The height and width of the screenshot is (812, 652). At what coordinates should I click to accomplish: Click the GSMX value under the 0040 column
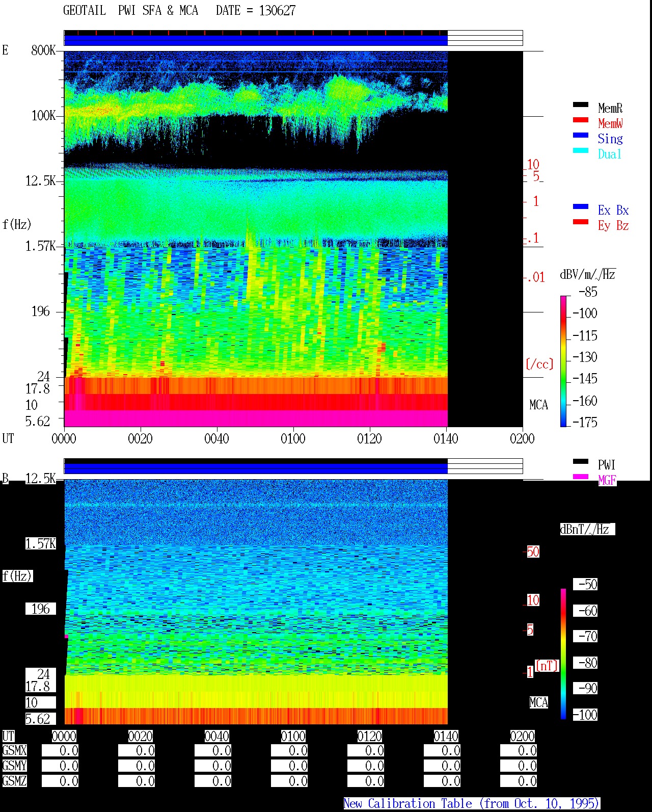(x=213, y=750)
